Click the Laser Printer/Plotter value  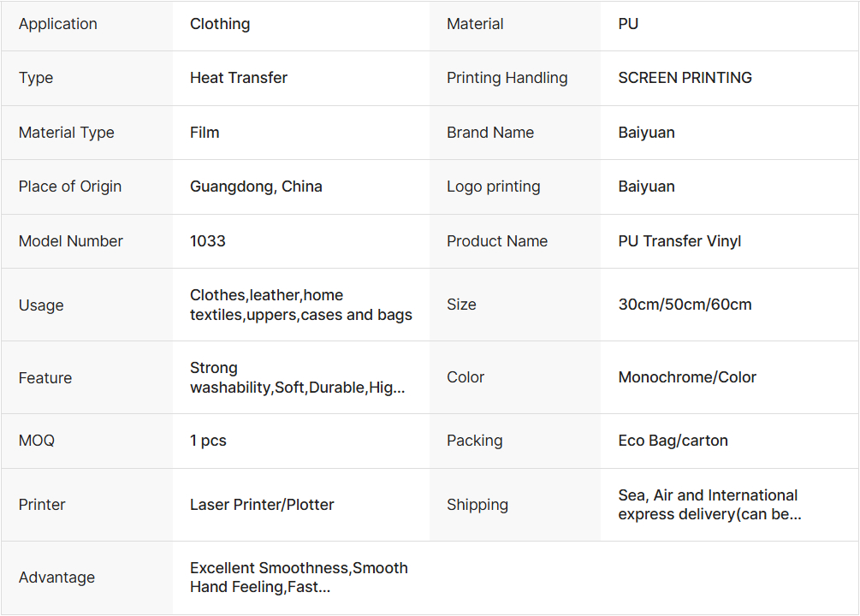coord(262,505)
